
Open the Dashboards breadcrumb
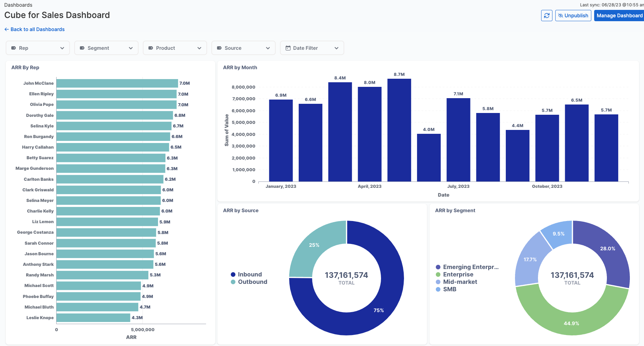click(18, 5)
